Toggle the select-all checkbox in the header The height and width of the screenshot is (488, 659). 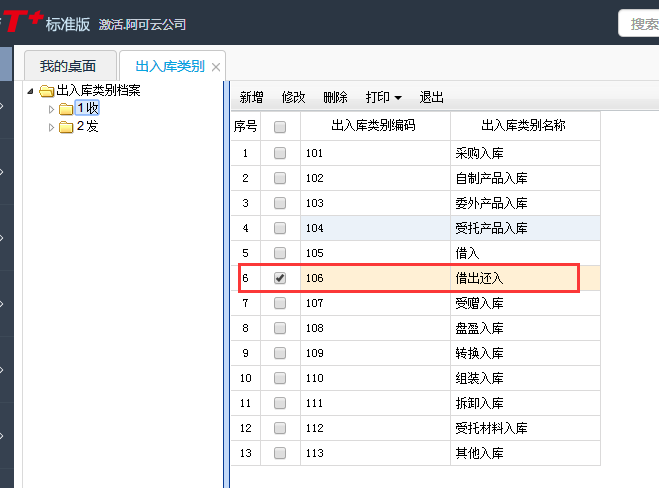click(280, 127)
